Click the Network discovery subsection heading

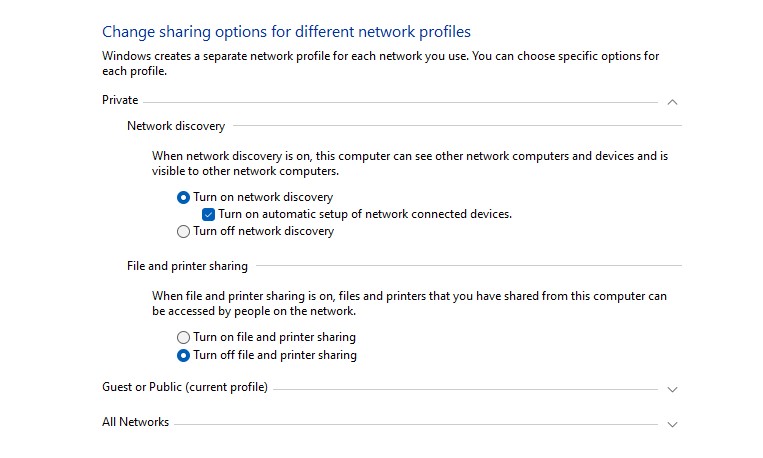pos(176,126)
